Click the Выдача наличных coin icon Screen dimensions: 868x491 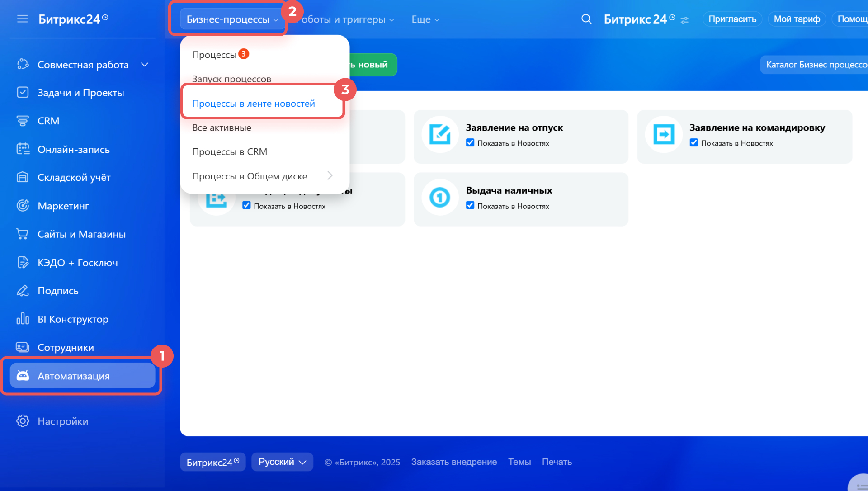[440, 197]
